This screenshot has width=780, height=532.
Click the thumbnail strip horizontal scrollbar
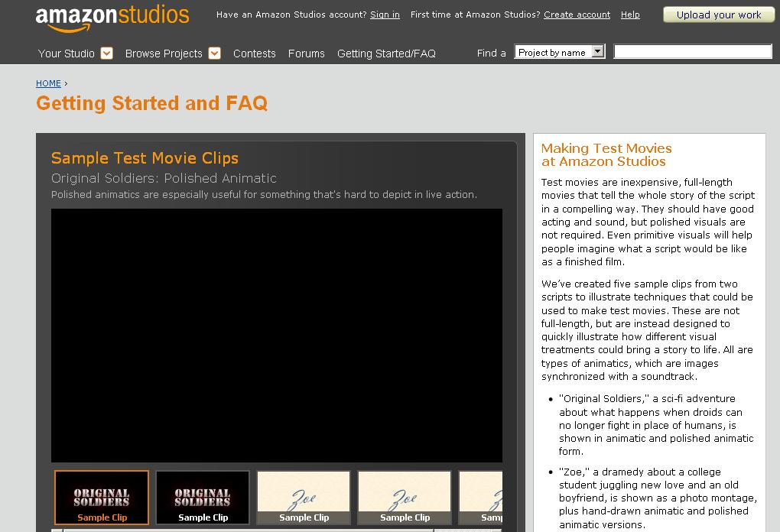coord(277,530)
